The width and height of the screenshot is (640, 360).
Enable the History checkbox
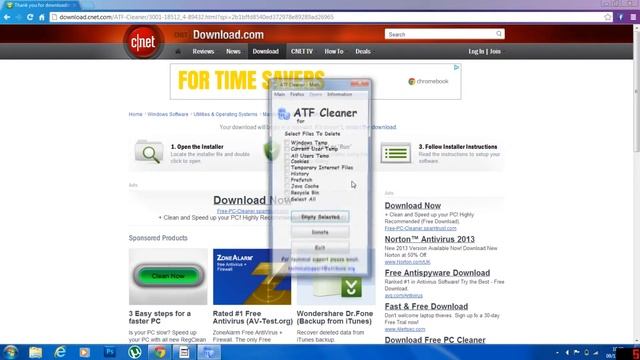click(x=287, y=174)
